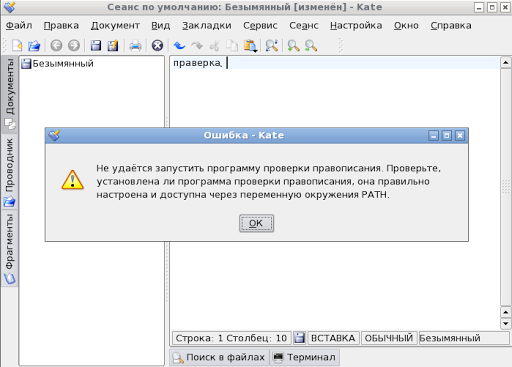Open Find using the binoculars icon
This screenshot has height=367, width=512.
272,45
